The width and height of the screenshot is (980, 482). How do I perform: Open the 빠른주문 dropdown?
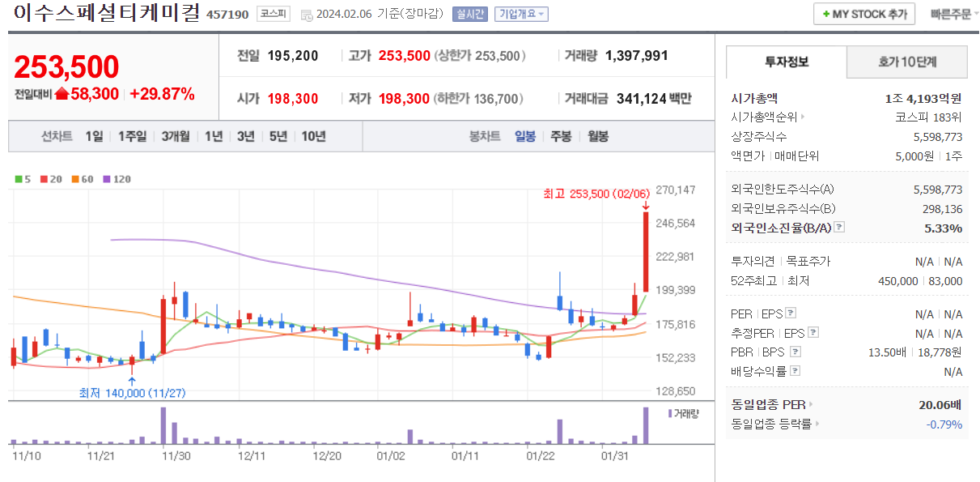[953, 14]
